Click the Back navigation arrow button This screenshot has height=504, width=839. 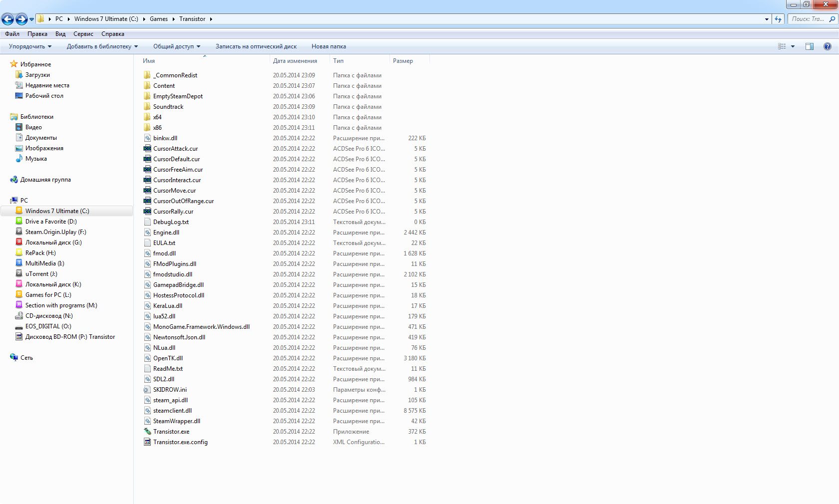pos(7,19)
